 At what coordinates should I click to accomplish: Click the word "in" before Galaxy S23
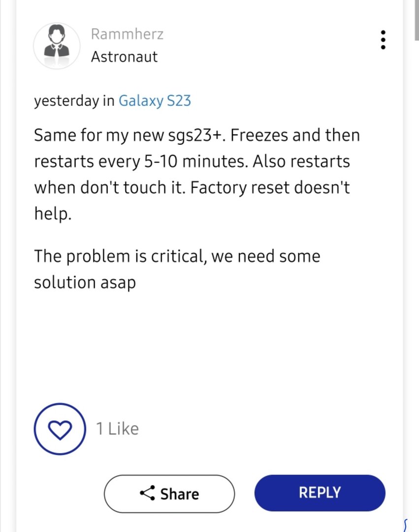pyautogui.click(x=108, y=101)
